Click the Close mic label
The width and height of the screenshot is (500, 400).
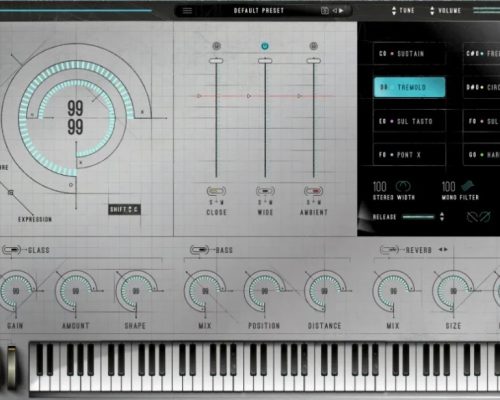coord(216,212)
